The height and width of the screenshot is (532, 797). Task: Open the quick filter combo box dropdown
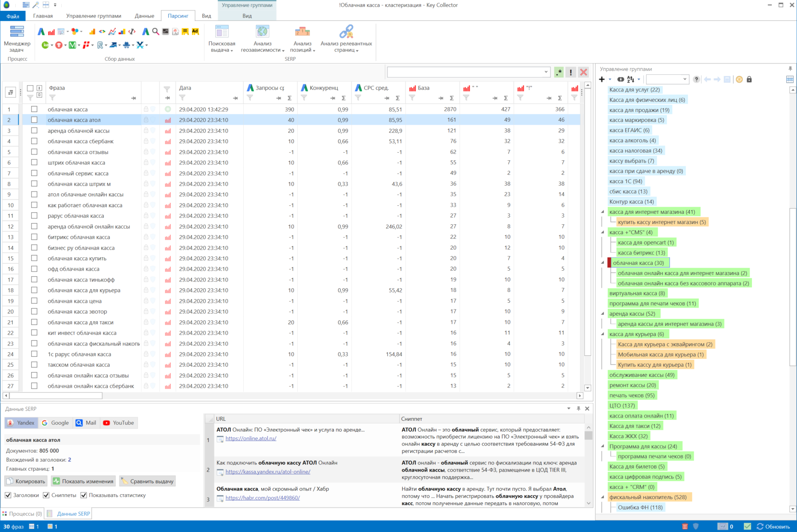coord(546,72)
